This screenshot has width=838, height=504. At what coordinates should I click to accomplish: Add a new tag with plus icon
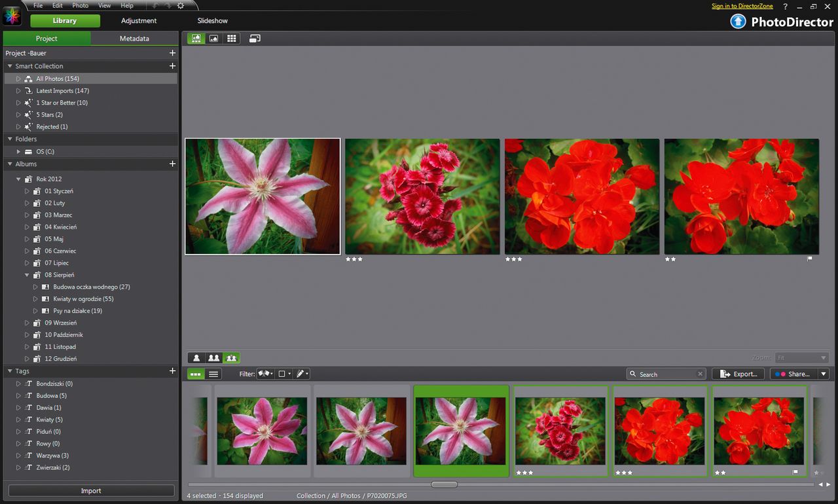(x=172, y=371)
